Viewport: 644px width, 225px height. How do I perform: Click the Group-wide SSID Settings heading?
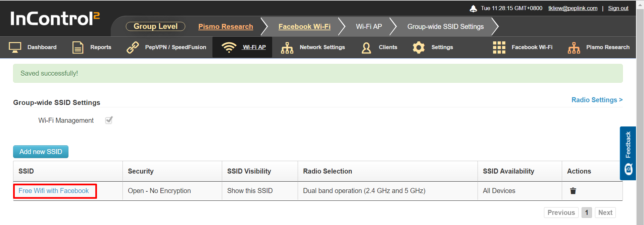57,103
